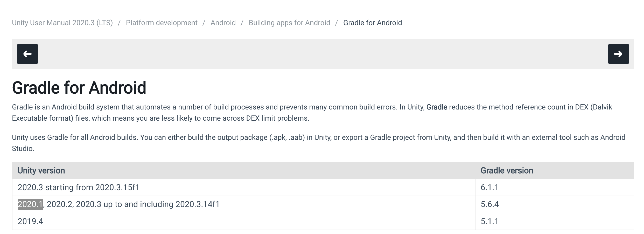Click the 5.1.1 Gradle version cell
644x234 pixels.
click(x=490, y=222)
